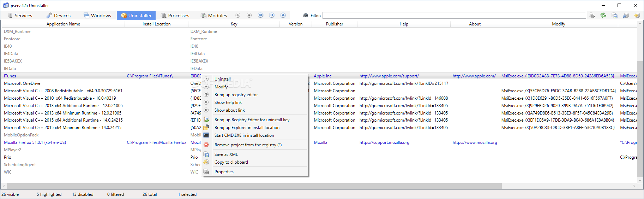Click the Copy to clipboard toolbar icon
The image size is (644, 199).
[x=637, y=16]
